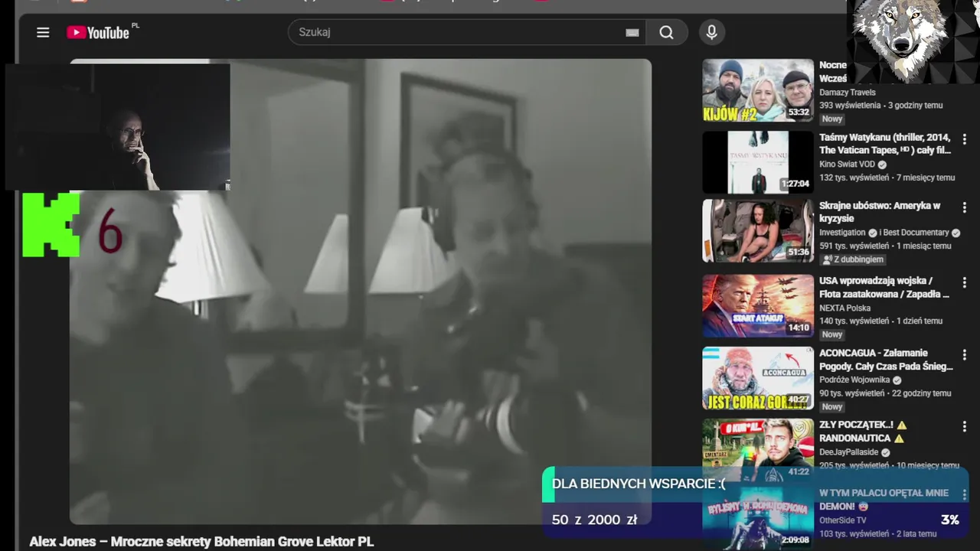The image size is (980, 551).
Task: Visit the Podróże Wojownika channel
Action: 854,380
